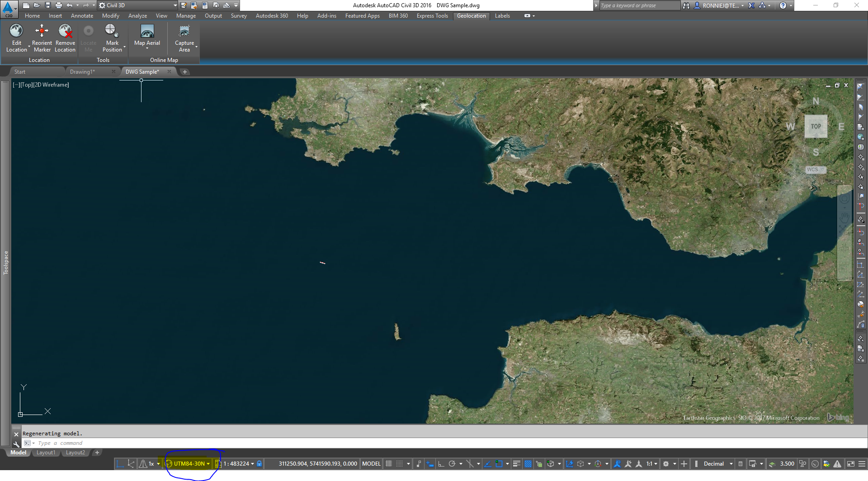This screenshot has height=481, width=868.
Task: Click the Clean Screen status bar icon
Action: (x=850, y=464)
